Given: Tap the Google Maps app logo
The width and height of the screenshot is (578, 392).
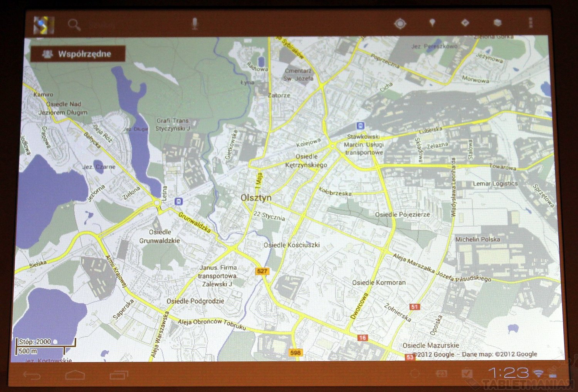Looking at the screenshot, I should click(44, 25).
